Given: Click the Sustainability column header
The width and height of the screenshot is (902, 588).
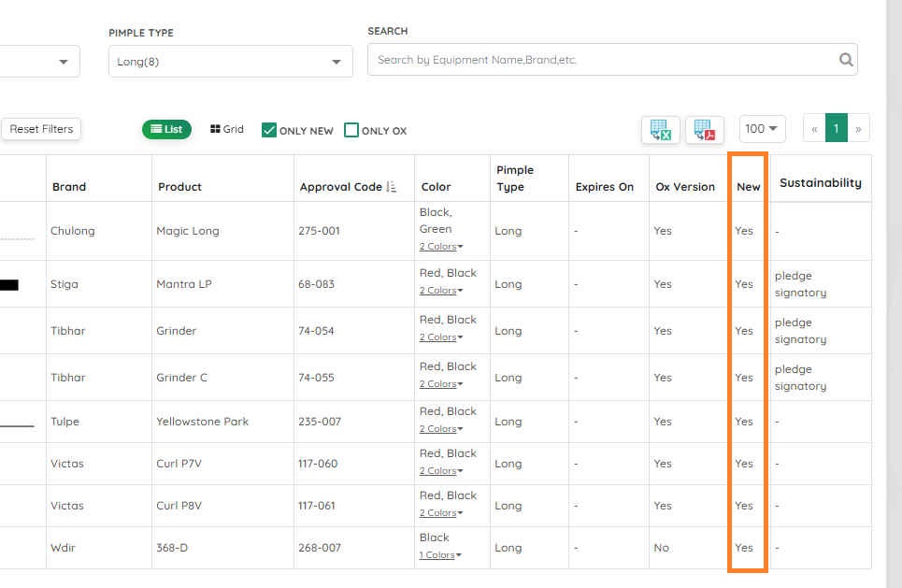Looking at the screenshot, I should (821, 183).
